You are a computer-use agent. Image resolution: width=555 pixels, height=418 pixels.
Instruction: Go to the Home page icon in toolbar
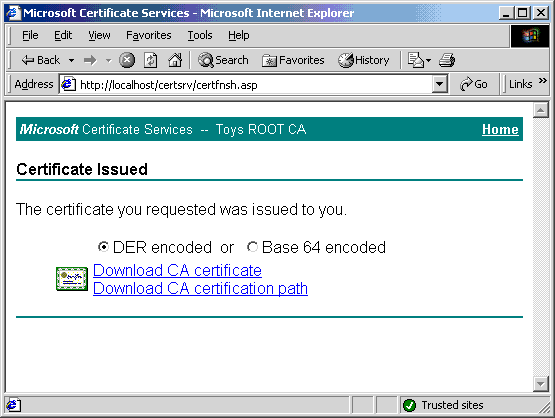tap(175, 60)
